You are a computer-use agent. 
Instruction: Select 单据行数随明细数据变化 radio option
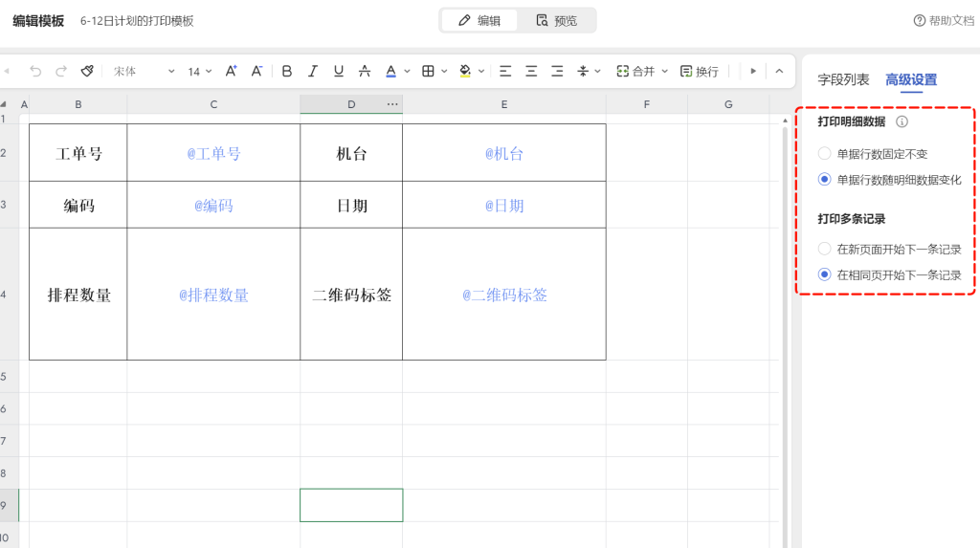click(x=824, y=180)
